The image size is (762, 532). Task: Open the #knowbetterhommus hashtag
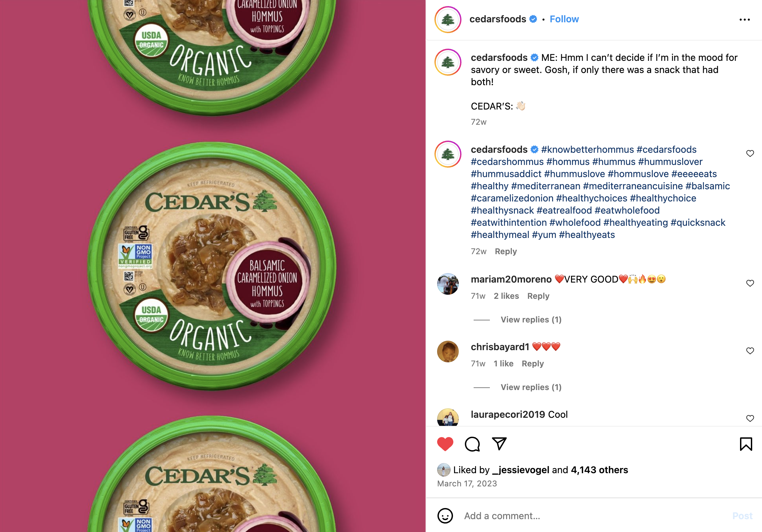pyautogui.click(x=587, y=149)
